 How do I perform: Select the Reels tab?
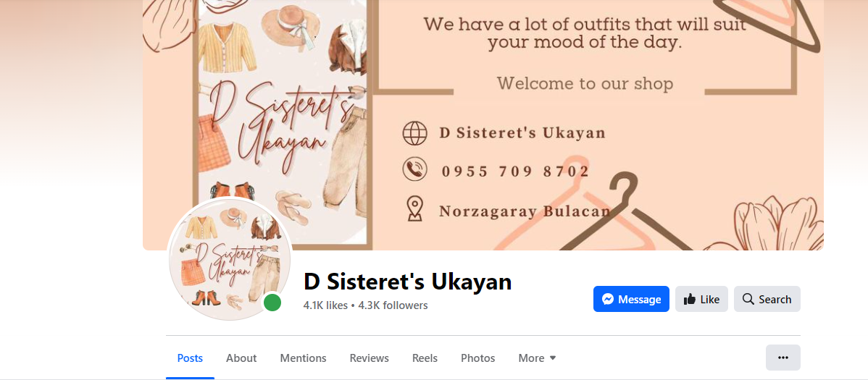[425, 358]
